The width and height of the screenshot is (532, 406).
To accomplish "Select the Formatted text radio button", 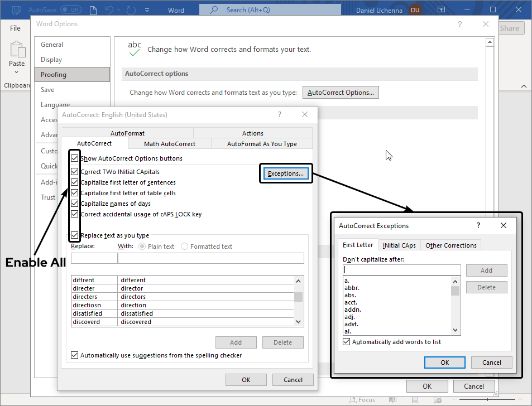I will [185, 246].
